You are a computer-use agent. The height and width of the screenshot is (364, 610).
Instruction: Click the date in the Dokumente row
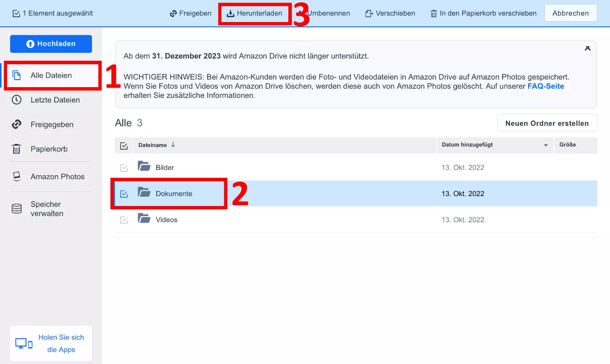[x=463, y=194]
